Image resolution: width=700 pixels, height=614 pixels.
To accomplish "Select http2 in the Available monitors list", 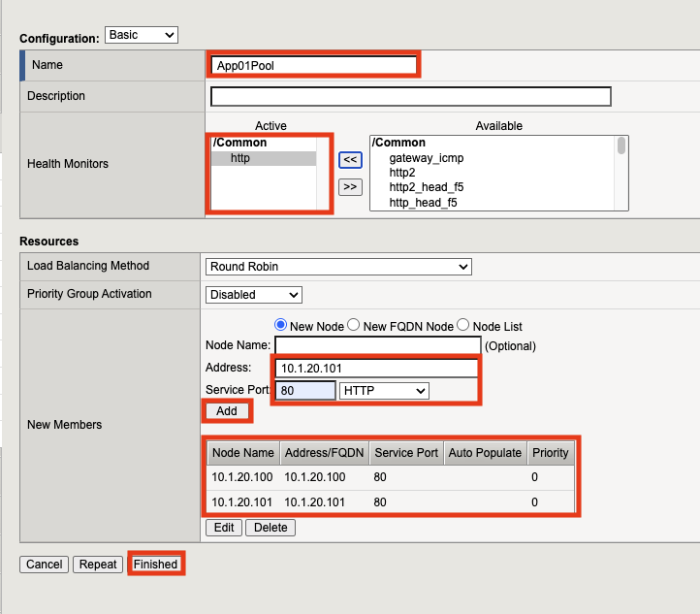I will tap(401, 173).
